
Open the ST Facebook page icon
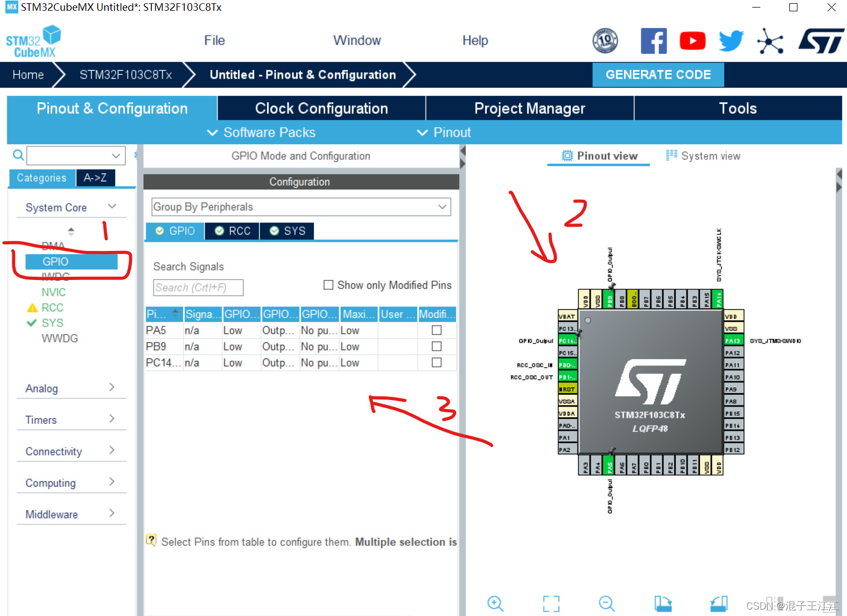pos(654,41)
